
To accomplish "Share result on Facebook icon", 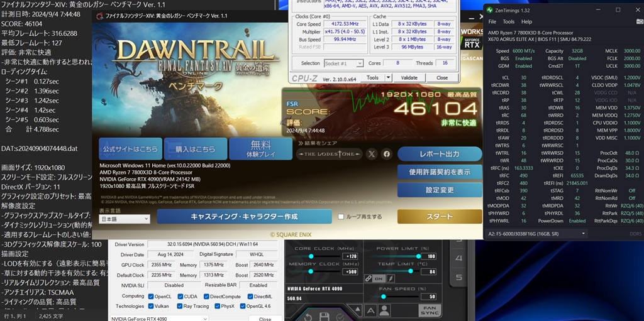I will (x=387, y=154).
